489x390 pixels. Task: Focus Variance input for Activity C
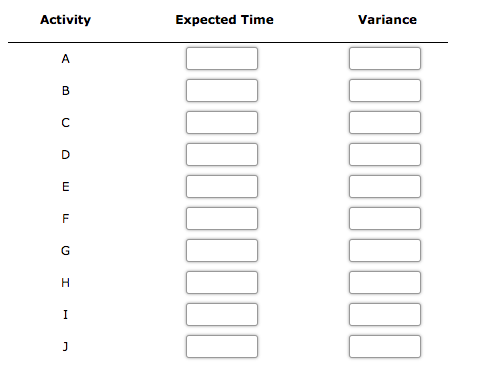[385, 123]
